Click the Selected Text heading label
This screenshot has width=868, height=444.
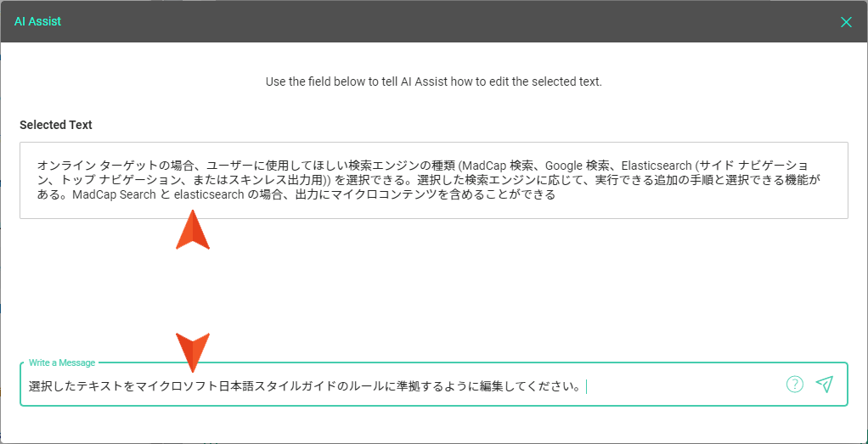point(56,125)
